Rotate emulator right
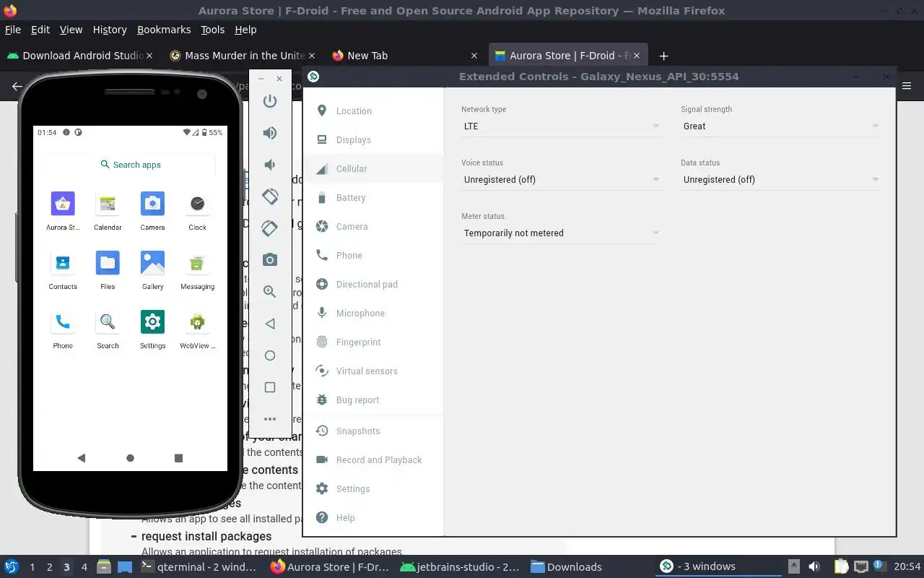The height and width of the screenshot is (578, 924). coord(270,228)
